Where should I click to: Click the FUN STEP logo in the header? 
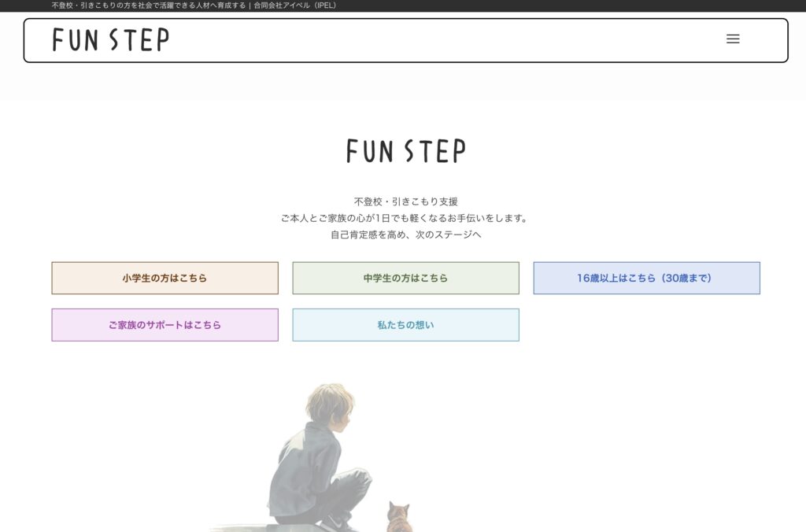click(x=110, y=39)
